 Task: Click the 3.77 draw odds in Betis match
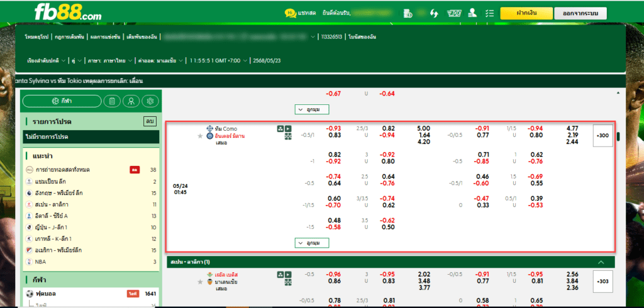423,288
